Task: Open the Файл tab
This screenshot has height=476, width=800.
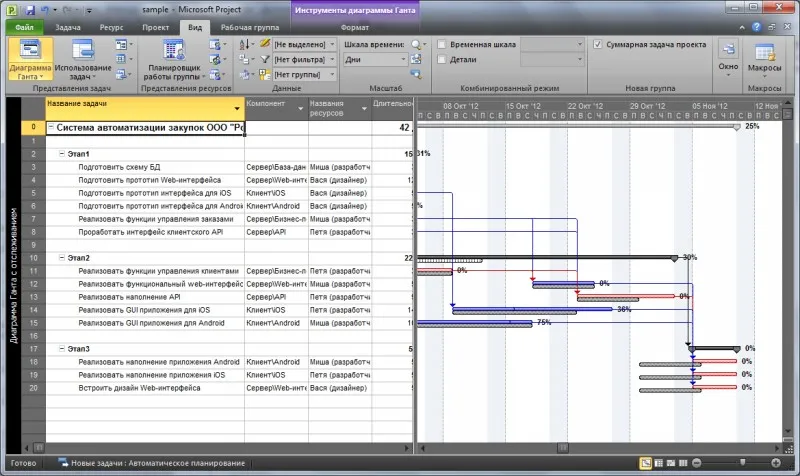Action: coord(24,28)
